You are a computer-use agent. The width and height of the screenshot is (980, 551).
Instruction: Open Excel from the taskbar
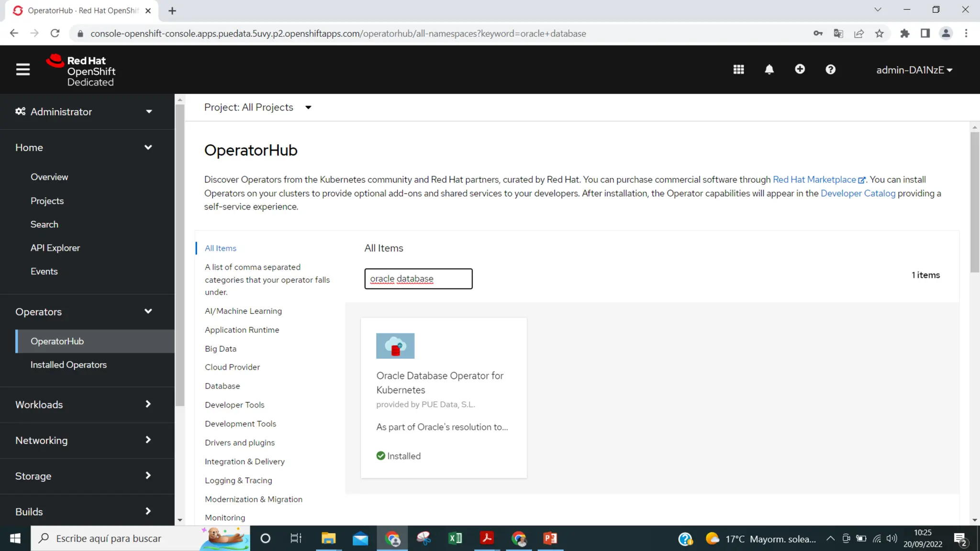tap(455, 539)
